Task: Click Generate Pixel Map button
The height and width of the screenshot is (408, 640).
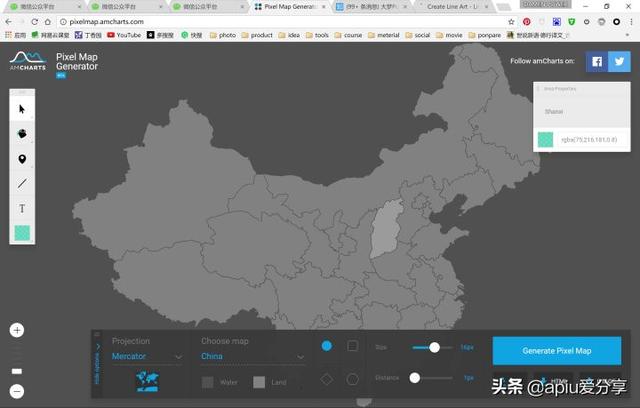Action: coord(557,351)
